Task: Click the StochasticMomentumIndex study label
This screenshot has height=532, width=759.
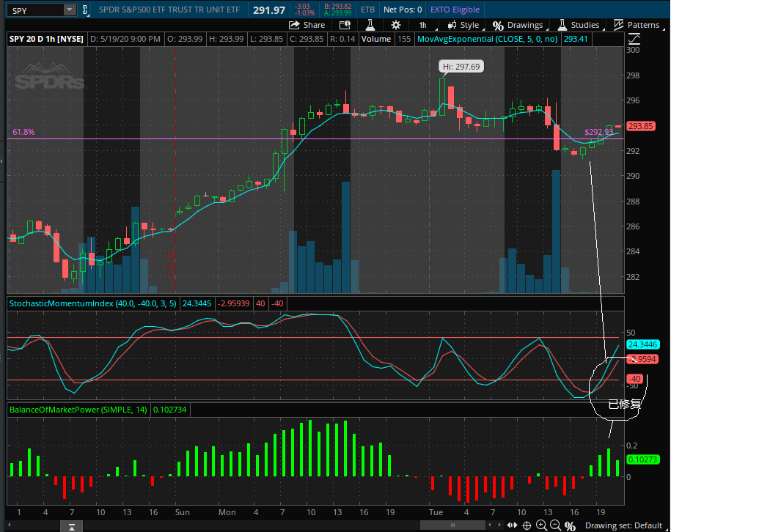Action: pyautogui.click(x=93, y=303)
